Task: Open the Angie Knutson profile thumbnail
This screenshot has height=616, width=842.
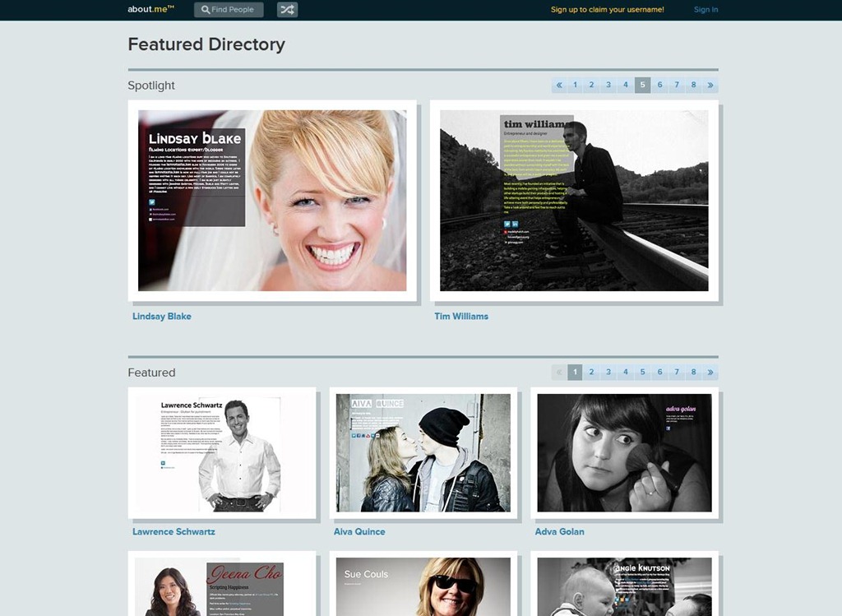Action: point(624,586)
